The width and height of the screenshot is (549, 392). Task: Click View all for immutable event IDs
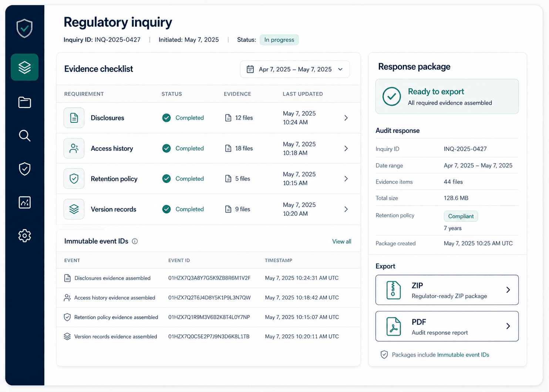pyautogui.click(x=341, y=241)
